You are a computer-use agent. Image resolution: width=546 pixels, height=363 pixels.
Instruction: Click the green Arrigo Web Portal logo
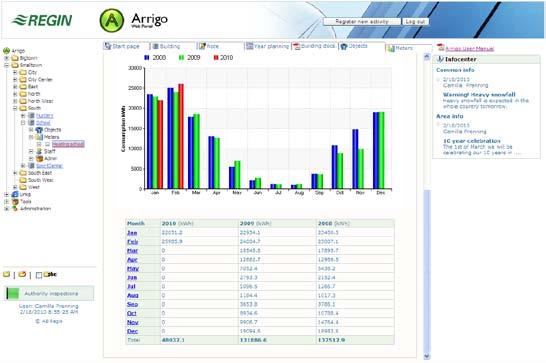click(x=111, y=20)
